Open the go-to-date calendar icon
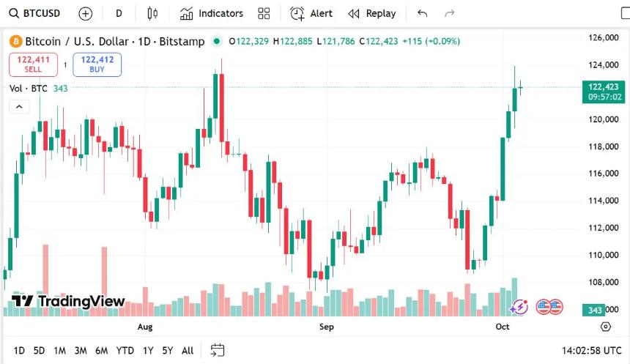The height and width of the screenshot is (364, 630). [x=218, y=350]
